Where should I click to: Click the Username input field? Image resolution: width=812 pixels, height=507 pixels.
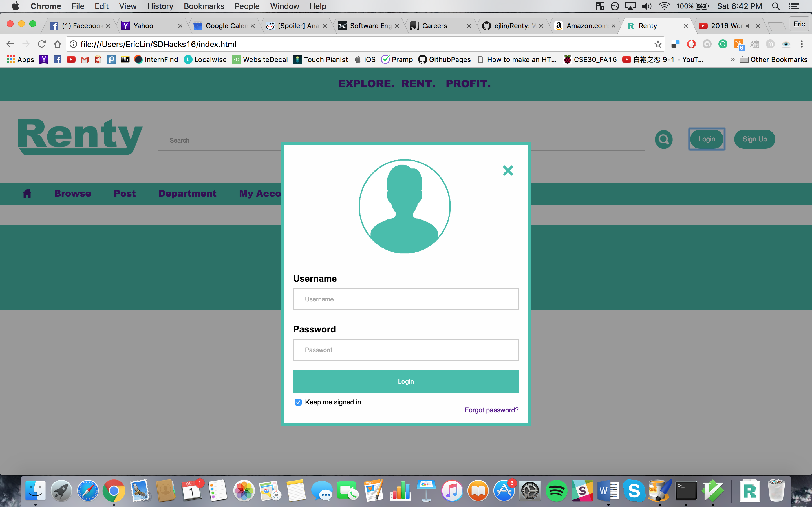point(406,299)
